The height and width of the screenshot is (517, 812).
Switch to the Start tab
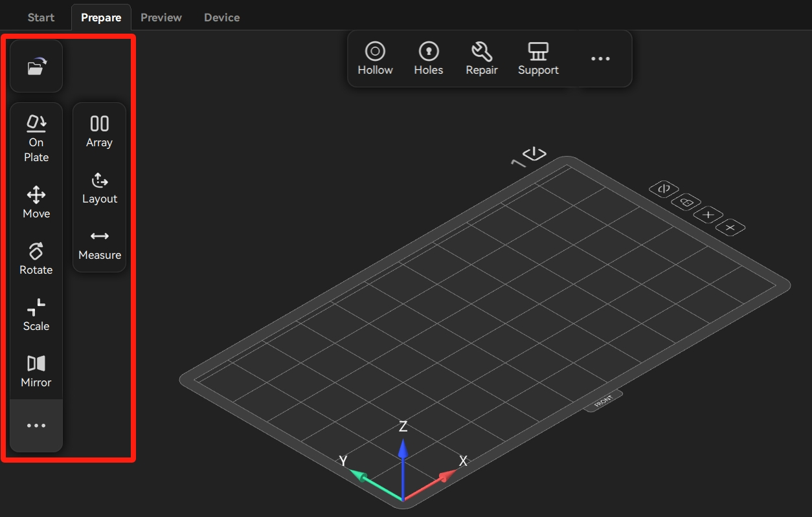tap(41, 17)
